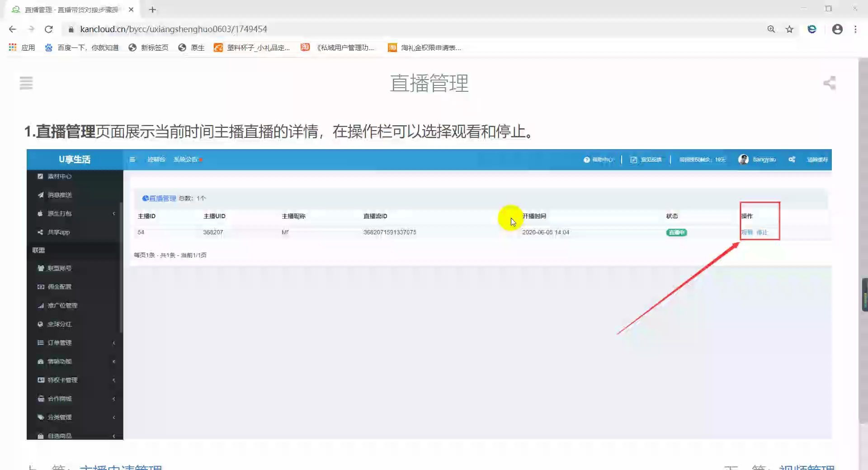Click the kancloud share icon
This screenshot has height=470, width=868.
(830, 83)
